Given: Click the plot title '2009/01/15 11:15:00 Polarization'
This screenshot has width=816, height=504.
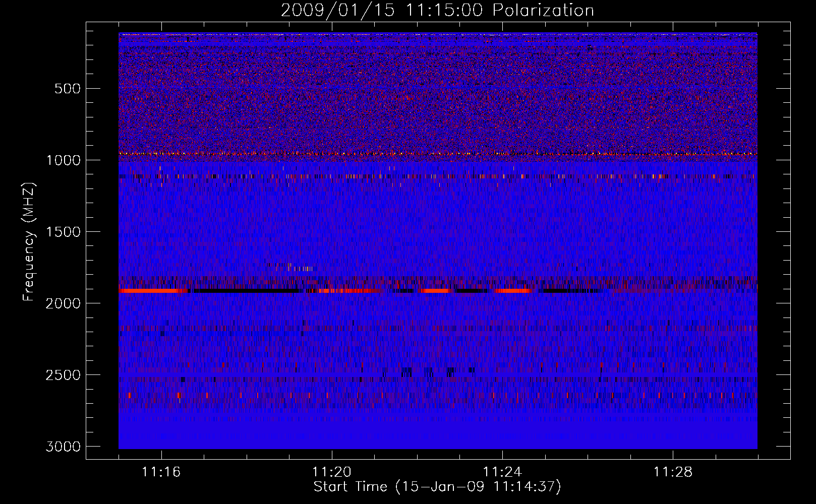Looking at the screenshot, I should click(437, 11).
